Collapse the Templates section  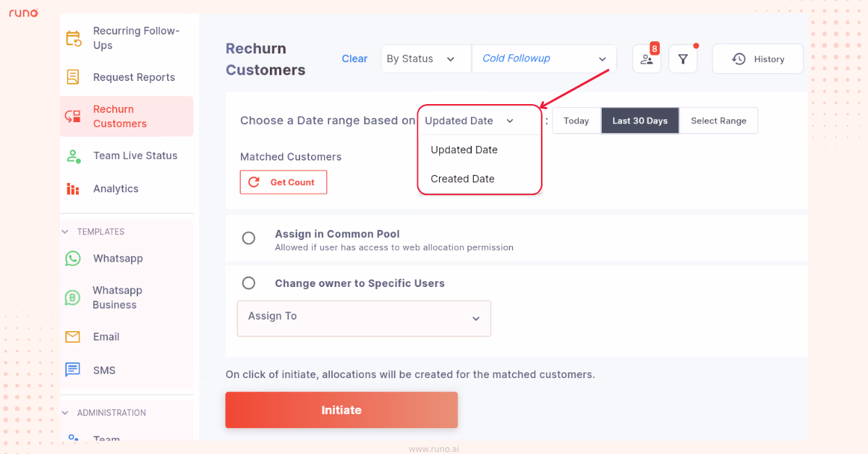point(64,231)
